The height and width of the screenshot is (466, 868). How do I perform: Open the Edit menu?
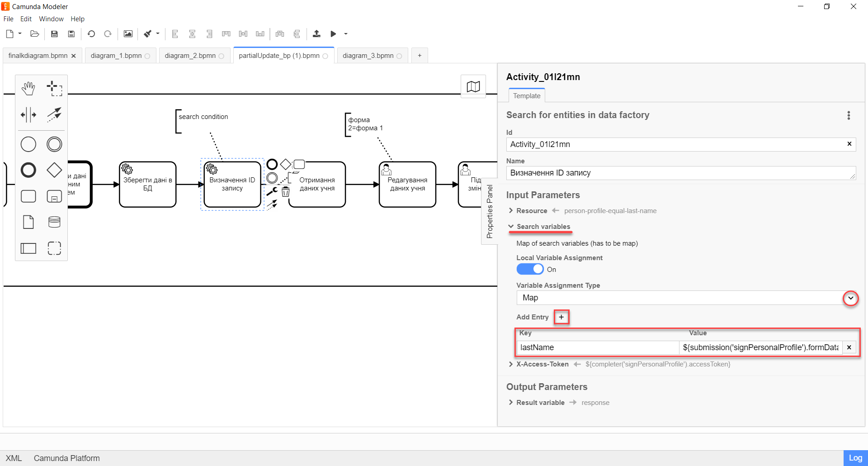(x=26, y=19)
